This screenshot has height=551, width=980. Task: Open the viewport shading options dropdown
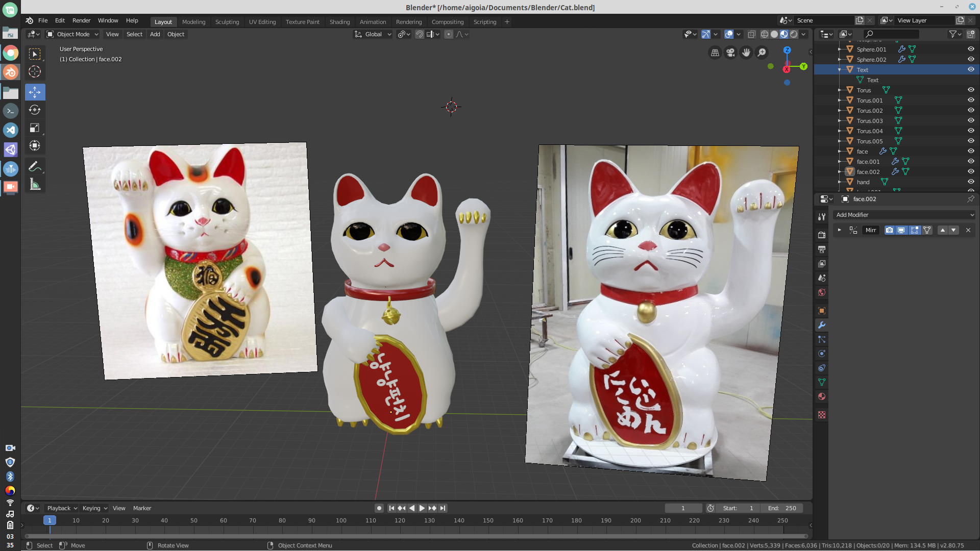pos(804,34)
